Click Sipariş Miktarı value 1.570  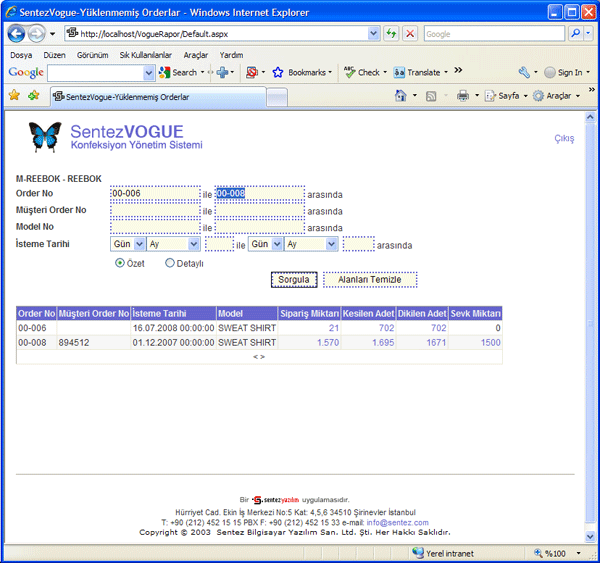[x=328, y=343]
